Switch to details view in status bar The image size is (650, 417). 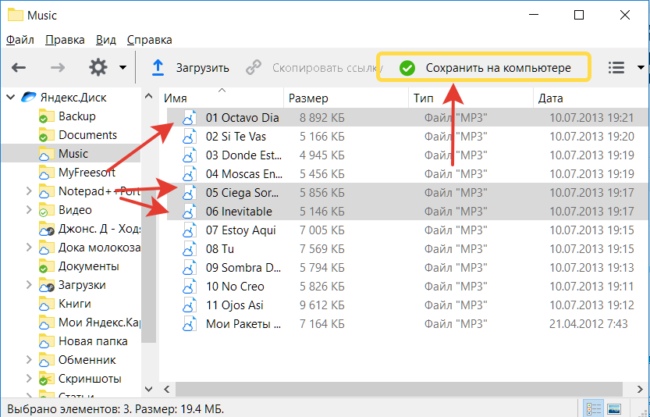(594, 408)
